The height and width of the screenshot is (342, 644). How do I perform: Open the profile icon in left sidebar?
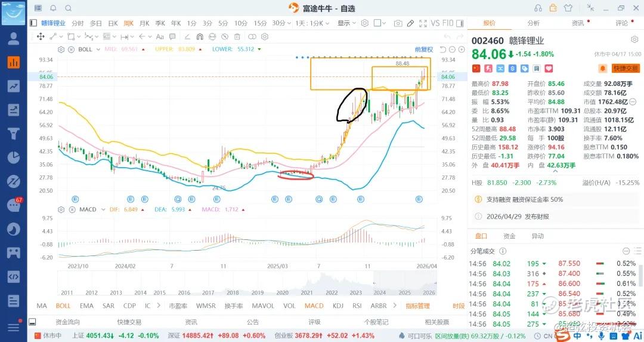coord(14,38)
